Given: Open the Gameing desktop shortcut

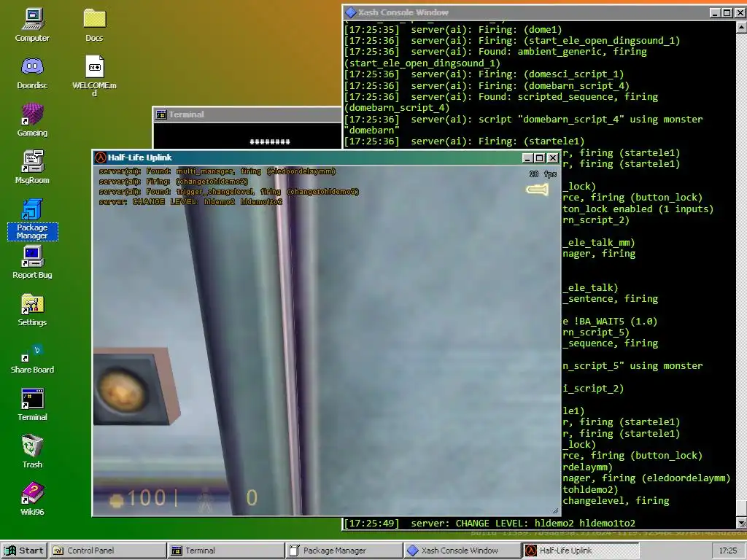Looking at the screenshot, I should [32, 120].
